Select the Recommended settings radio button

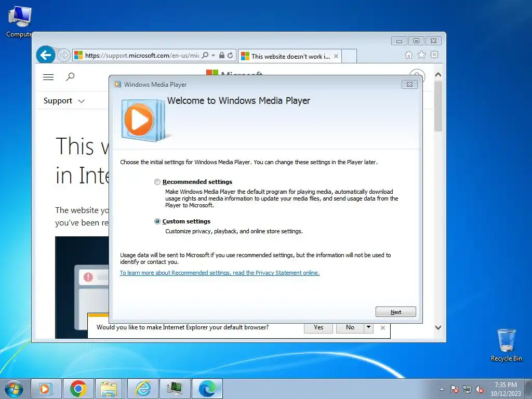[157, 182]
